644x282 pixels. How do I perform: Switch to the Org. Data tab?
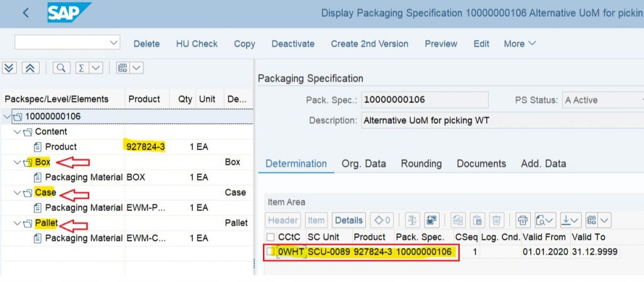pos(364,163)
